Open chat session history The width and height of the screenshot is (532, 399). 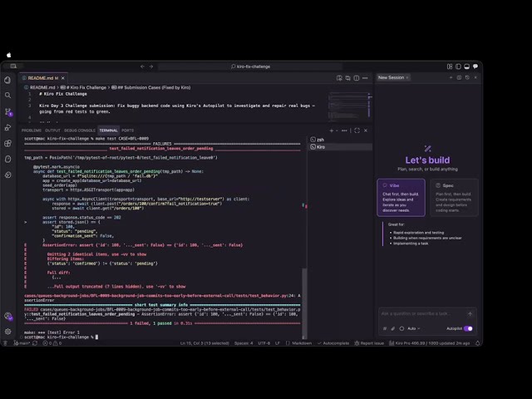click(x=467, y=77)
